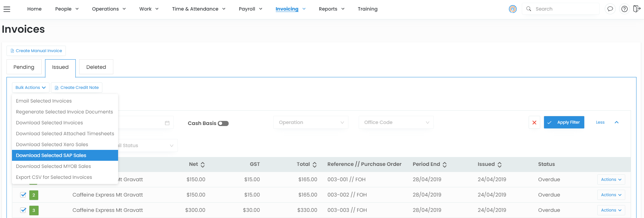The image size is (644, 218).
Task: Open the hamburger navigation menu
Action: (x=7, y=9)
